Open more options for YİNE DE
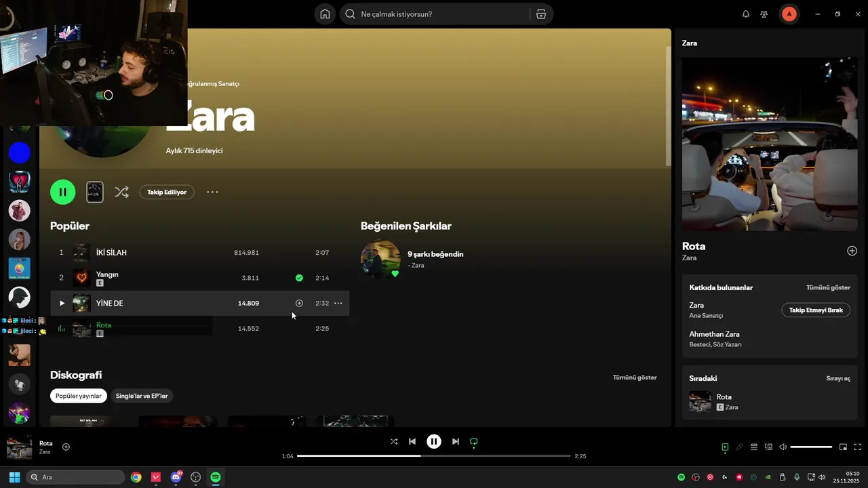The height and width of the screenshot is (488, 868). pyautogui.click(x=338, y=303)
